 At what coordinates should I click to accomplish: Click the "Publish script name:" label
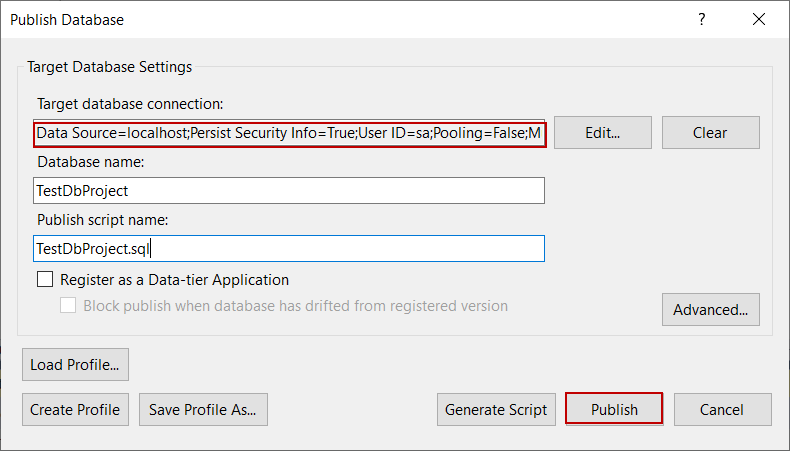[101, 220]
